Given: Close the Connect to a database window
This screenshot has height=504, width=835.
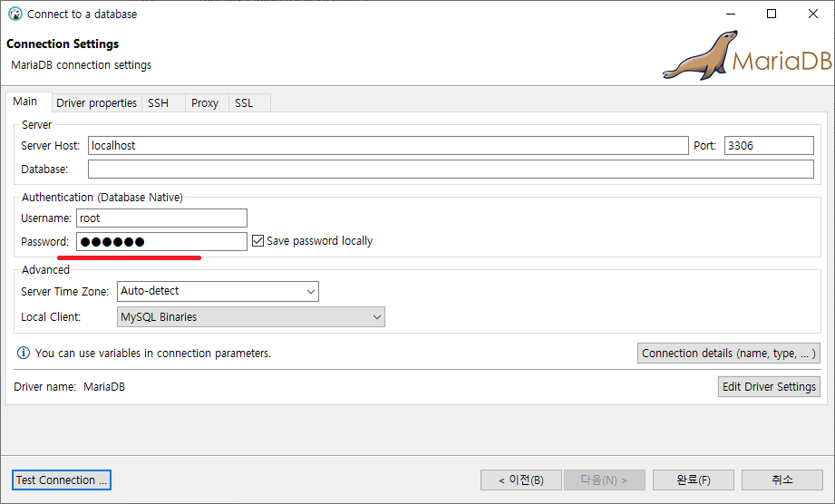Looking at the screenshot, I should tap(813, 14).
